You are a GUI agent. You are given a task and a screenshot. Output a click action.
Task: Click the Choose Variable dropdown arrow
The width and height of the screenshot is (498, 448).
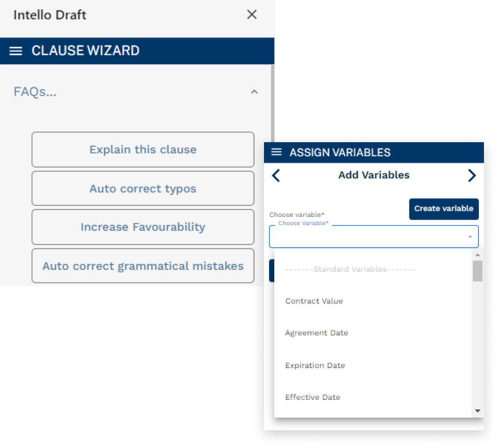coord(470,237)
